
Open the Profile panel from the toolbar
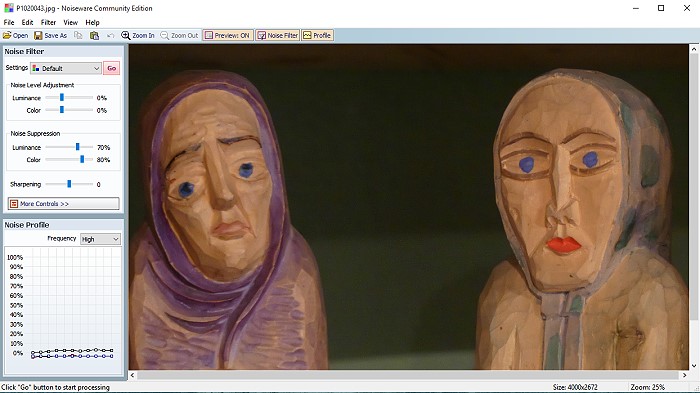[x=317, y=35]
